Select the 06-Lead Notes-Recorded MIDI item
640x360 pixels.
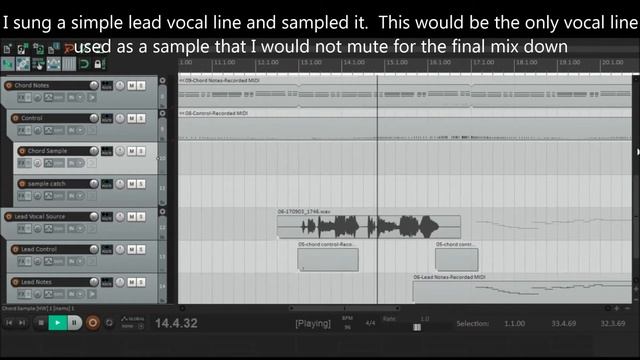522,292
